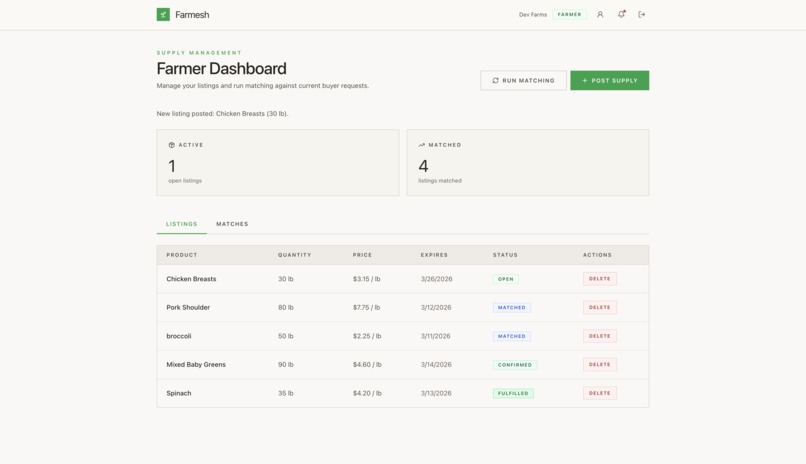Click the $3.15 / lb price

[367, 279]
